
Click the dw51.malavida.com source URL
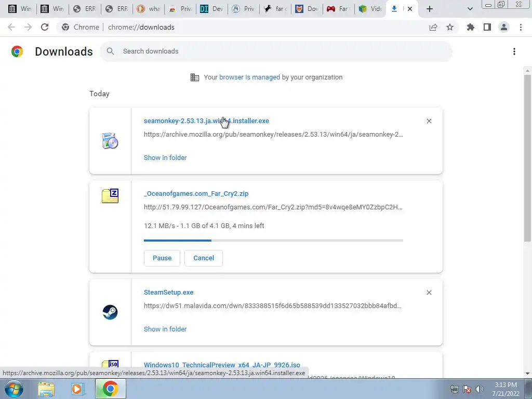[273, 306]
